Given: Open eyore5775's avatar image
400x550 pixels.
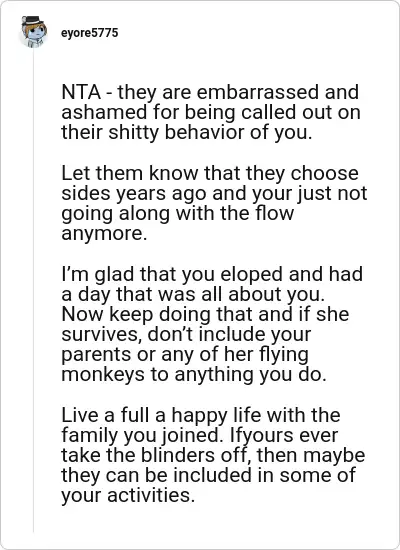Looking at the screenshot, I should [x=34, y=32].
